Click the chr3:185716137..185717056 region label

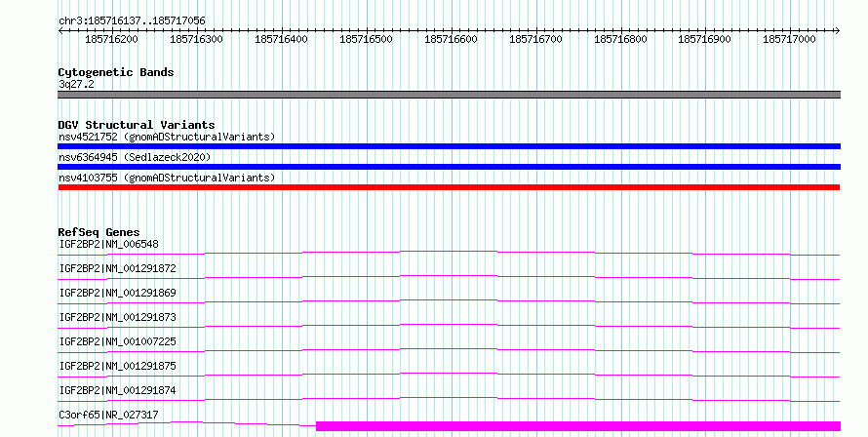[132, 21]
